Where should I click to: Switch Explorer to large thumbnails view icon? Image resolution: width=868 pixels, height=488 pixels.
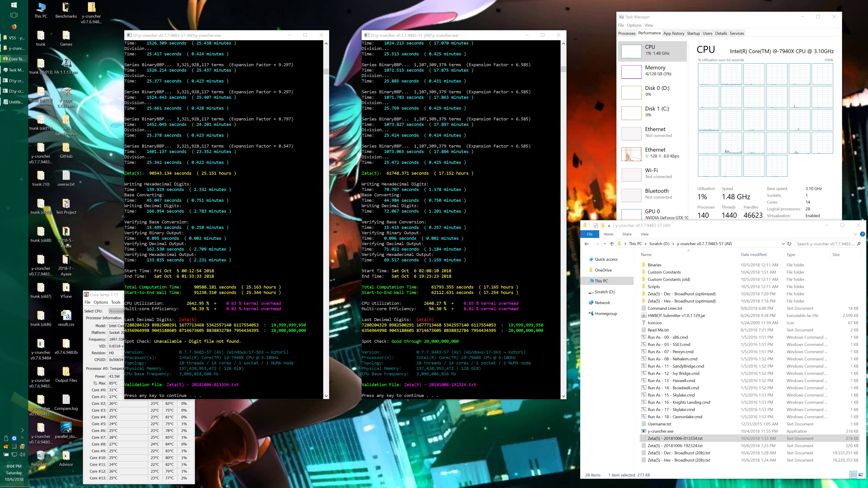point(861,475)
